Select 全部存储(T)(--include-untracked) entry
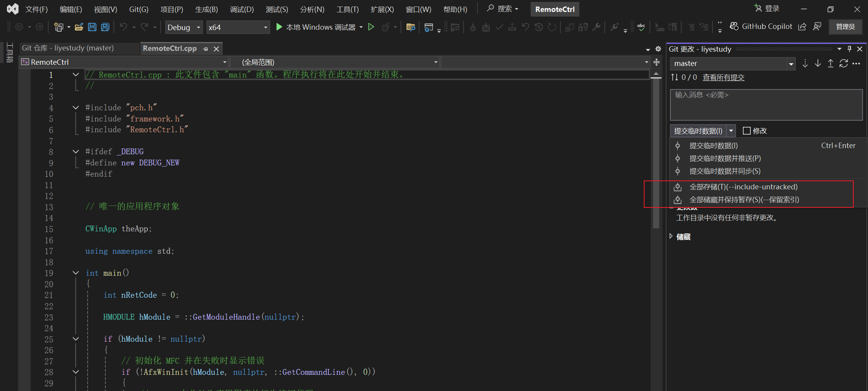 768,187
